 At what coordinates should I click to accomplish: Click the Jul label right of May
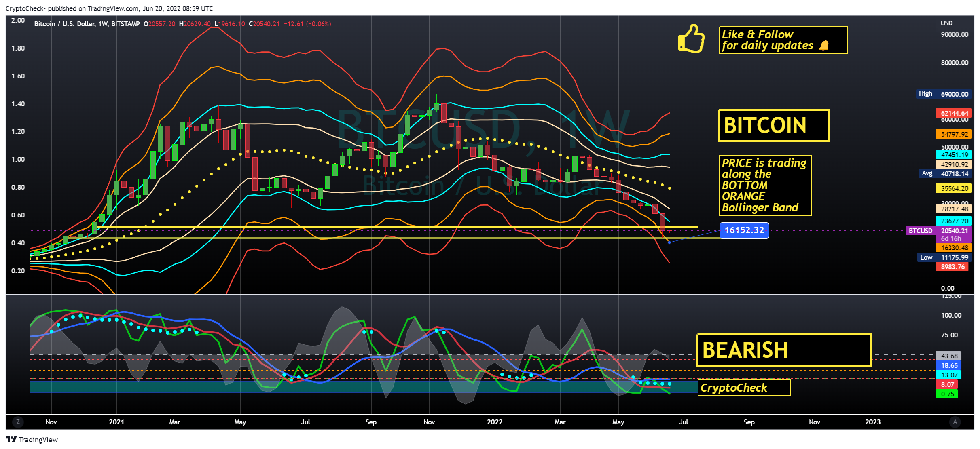684,422
